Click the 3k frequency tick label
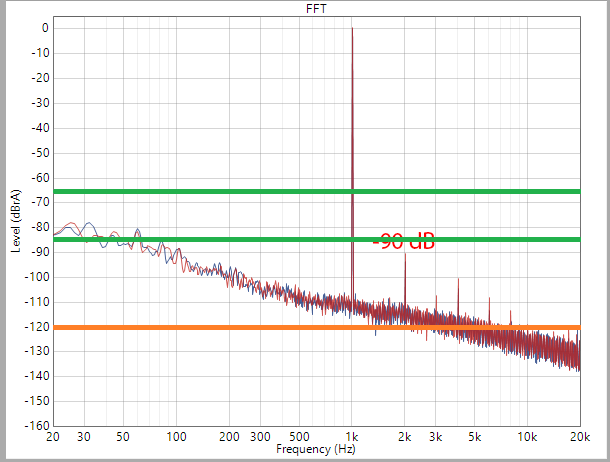The width and height of the screenshot is (610, 462). 436,437
